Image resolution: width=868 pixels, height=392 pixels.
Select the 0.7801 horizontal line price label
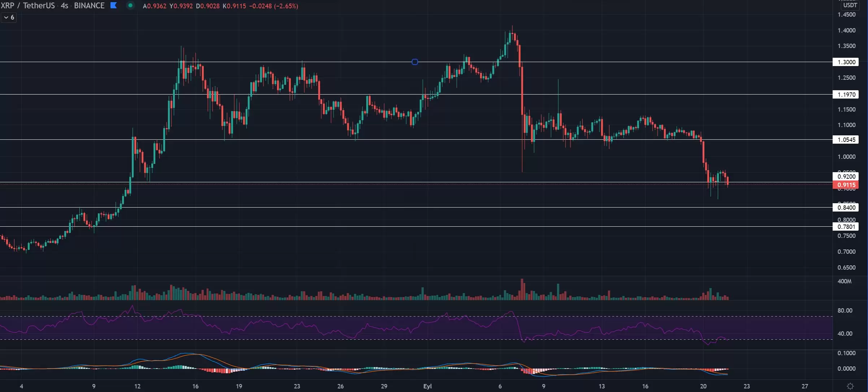846,227
